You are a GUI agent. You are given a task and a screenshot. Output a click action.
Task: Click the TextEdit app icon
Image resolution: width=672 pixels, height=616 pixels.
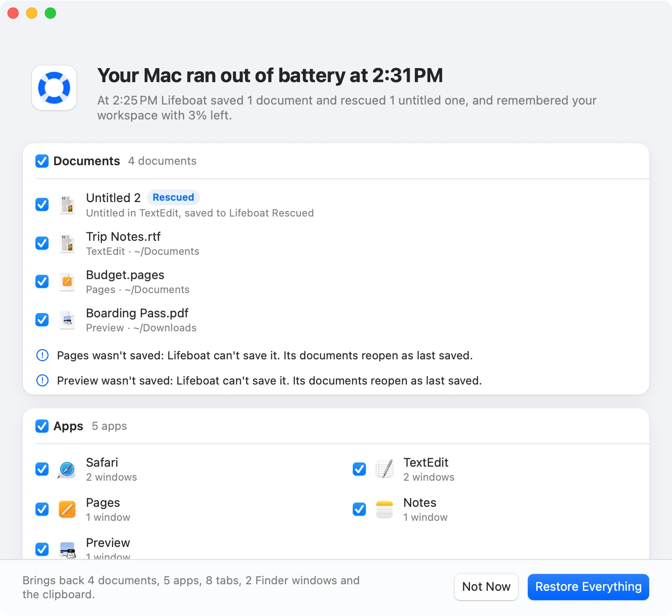point(385,469)
